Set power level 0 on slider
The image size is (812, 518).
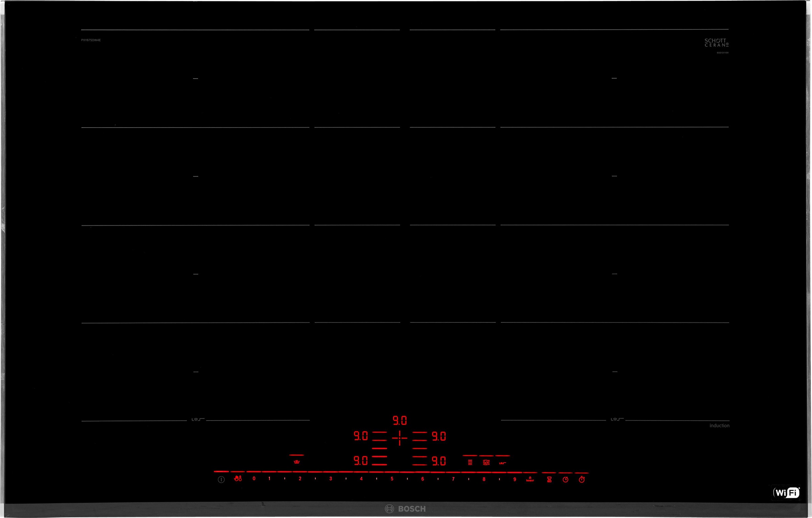(254, 478)
